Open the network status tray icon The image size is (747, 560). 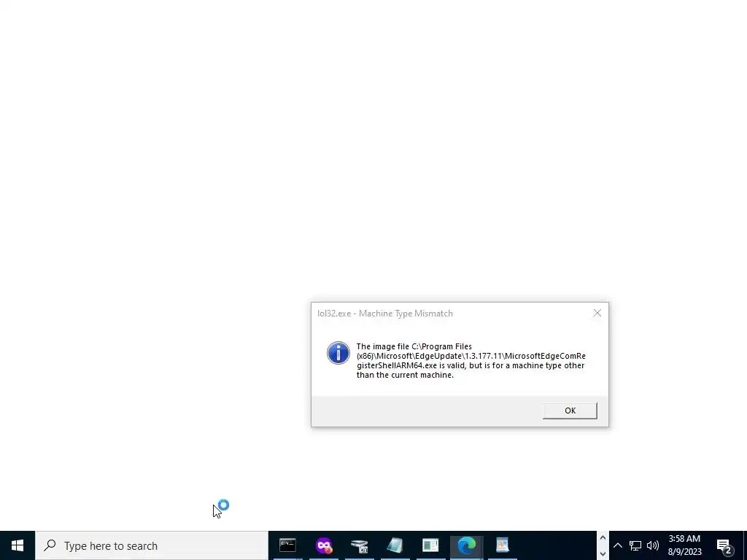click(x=635, y=545)
